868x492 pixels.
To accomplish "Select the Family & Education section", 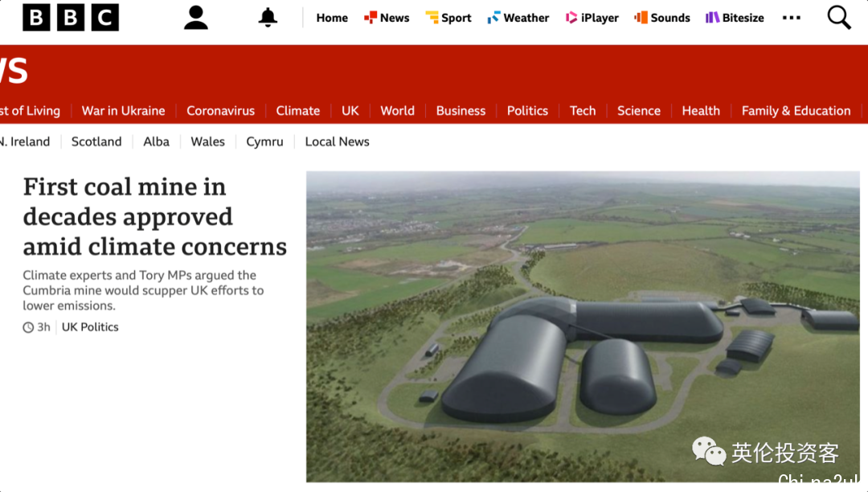I will click(796, 111).
